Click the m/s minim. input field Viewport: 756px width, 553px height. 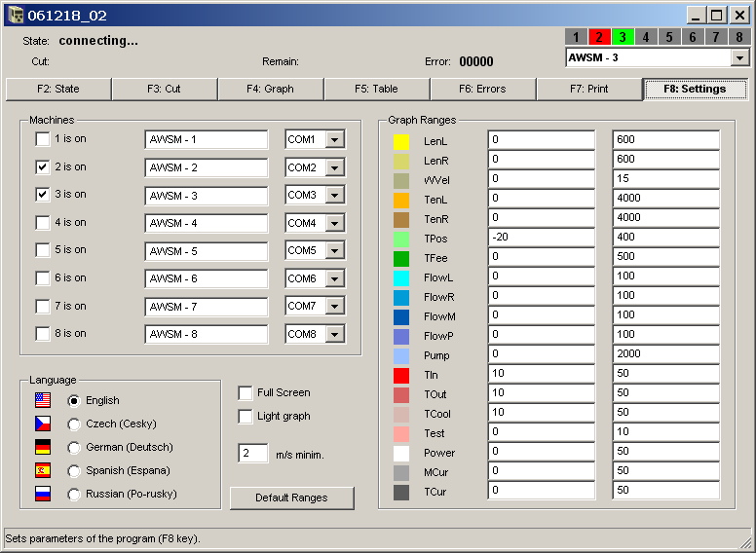[x=252, y=454]
